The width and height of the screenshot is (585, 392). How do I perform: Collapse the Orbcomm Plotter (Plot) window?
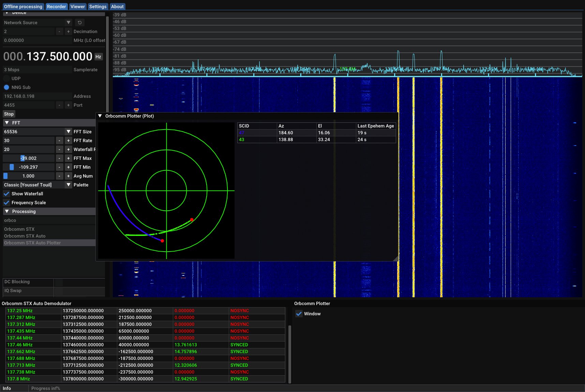coord(100,116)
